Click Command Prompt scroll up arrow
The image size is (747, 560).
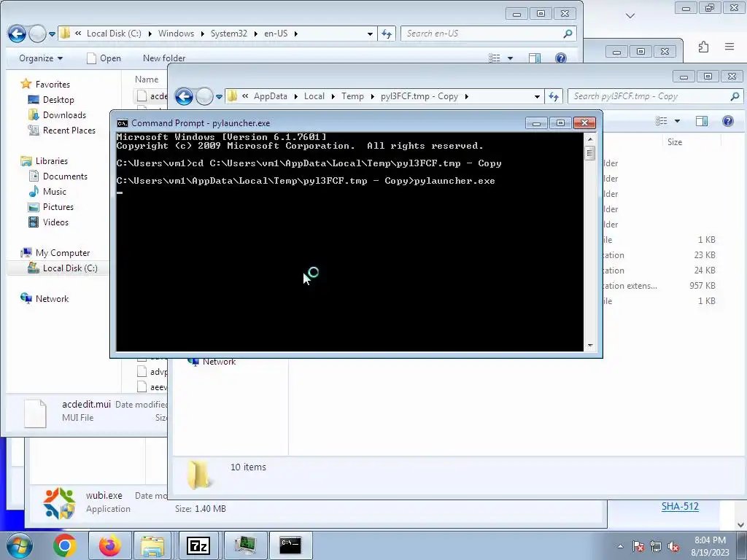[590, 139]
